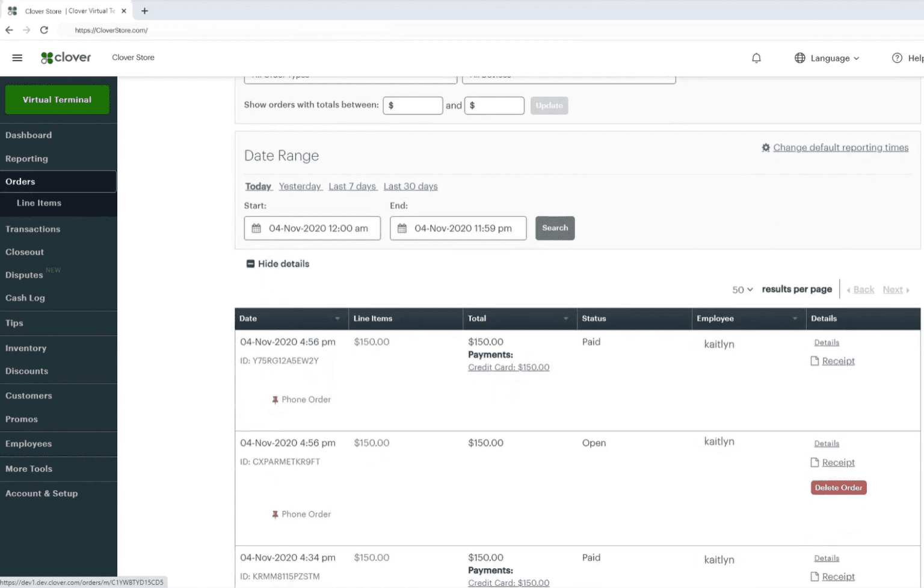Click the Help question mark icon
Viewport: 924px width, 588px height.
(896, 58)
